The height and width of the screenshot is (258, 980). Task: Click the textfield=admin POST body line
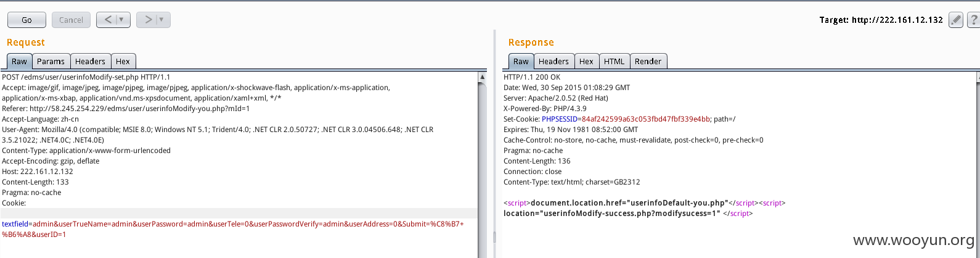pos(233,229)
